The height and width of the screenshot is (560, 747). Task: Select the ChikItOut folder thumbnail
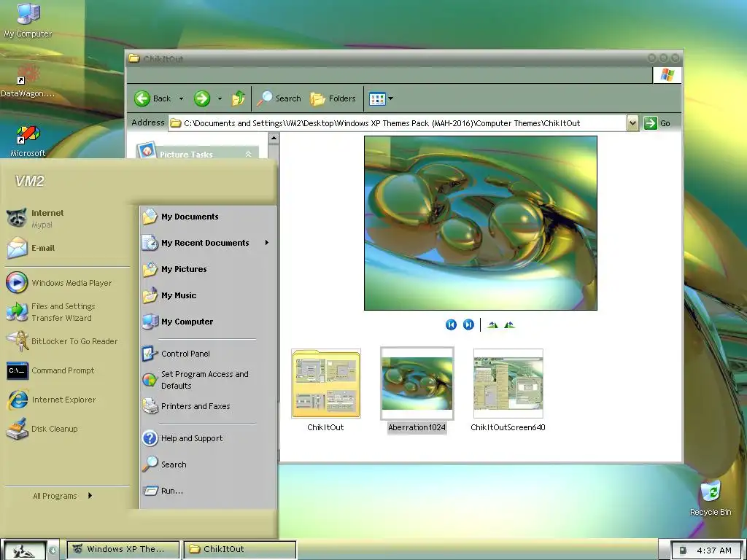tap(326, 391)
